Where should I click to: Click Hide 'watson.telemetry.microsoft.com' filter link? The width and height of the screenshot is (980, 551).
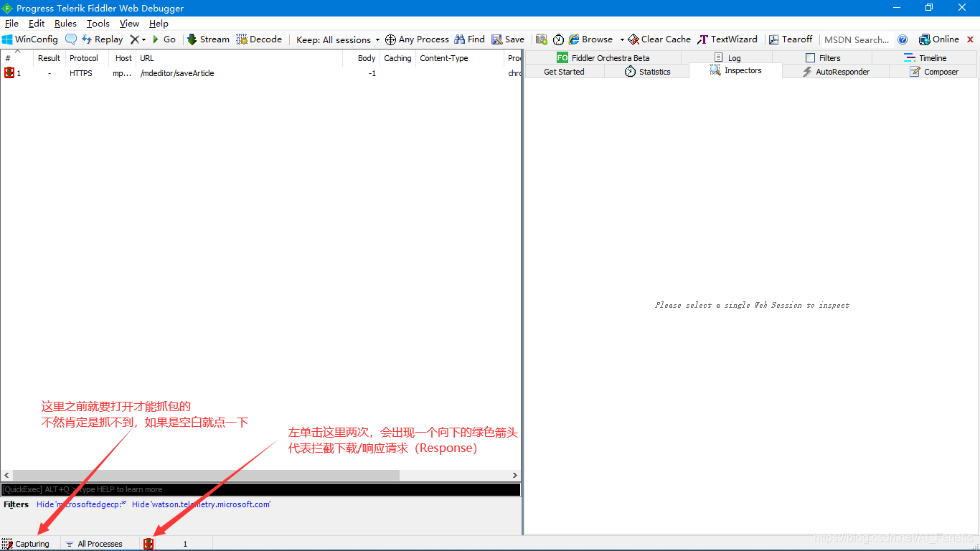[201, 504]
